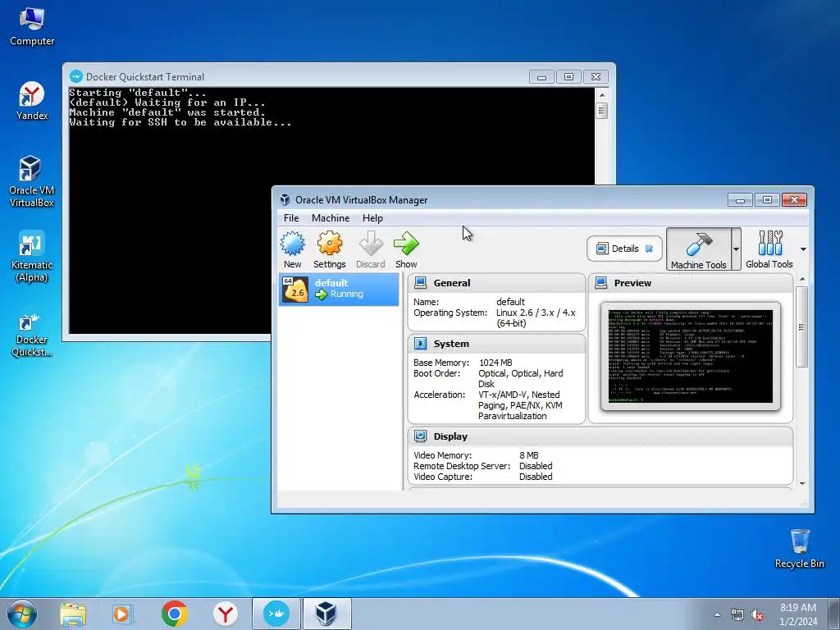This screenshot has height=630, width=840.
Task: Open File Explorer from the taskbar
Action: [x=73, y=614]
